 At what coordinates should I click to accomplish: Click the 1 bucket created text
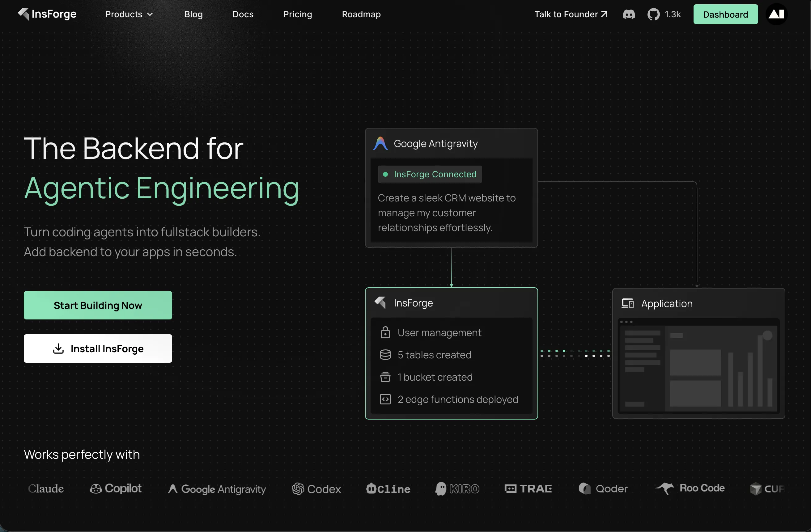click(435, 377)
